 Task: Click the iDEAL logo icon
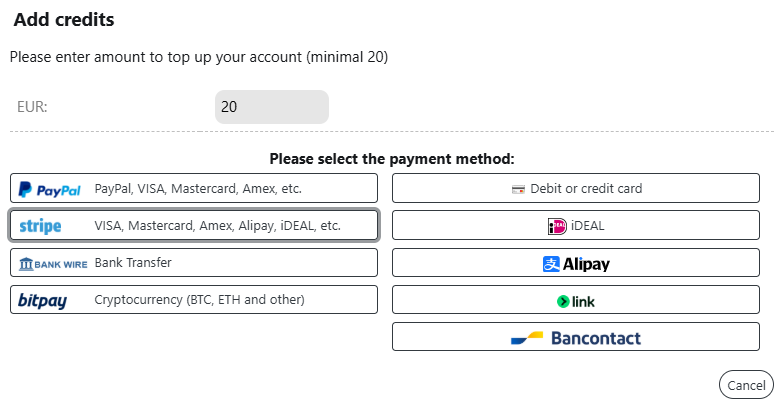[557, 226]
